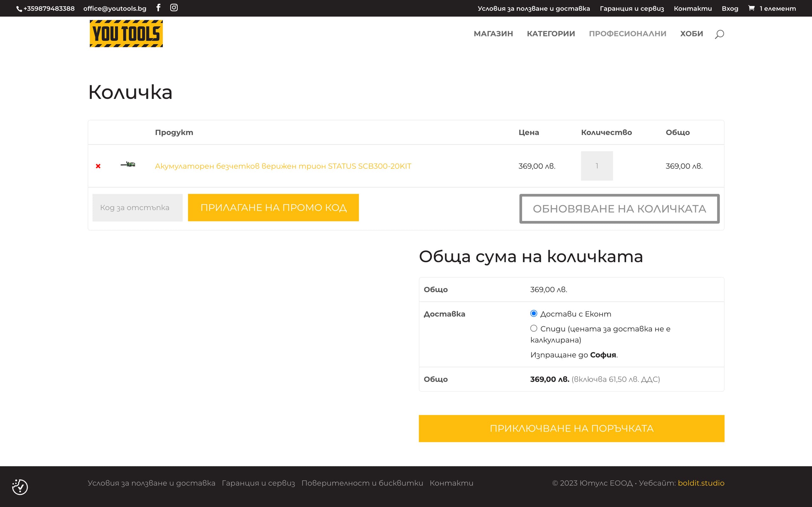Viewport: 812px width, 507px height.
Task: Open the chainsaw product thumbnail
Action: [x=128, y=164]
